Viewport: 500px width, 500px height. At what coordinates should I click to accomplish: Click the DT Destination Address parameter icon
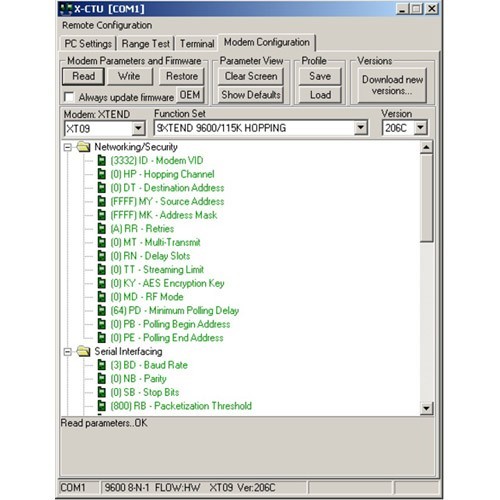click(102, 188)
